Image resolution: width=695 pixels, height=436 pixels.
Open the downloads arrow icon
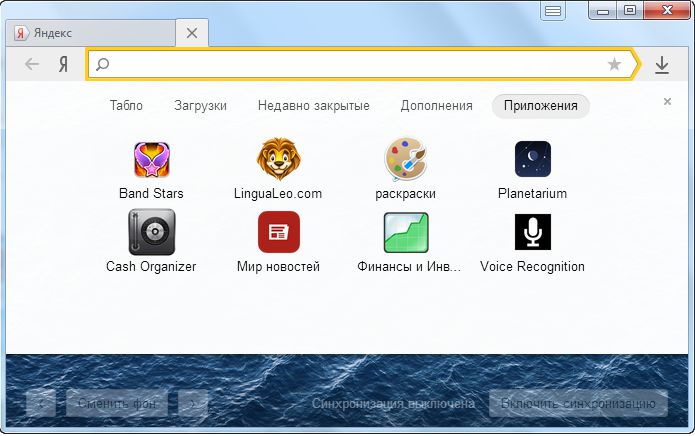[662, 65]
